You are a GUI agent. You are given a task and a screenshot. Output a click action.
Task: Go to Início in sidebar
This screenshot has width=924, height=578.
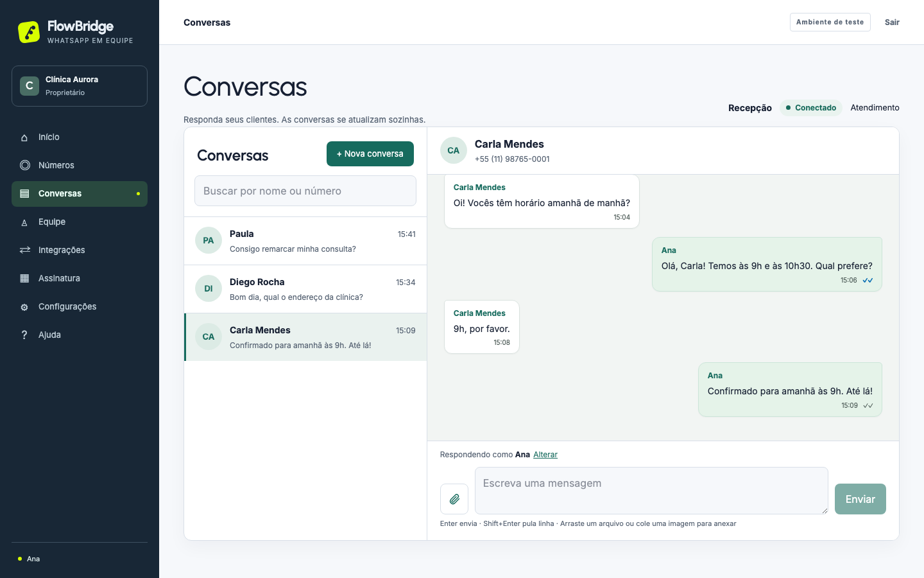pos(80,137)
